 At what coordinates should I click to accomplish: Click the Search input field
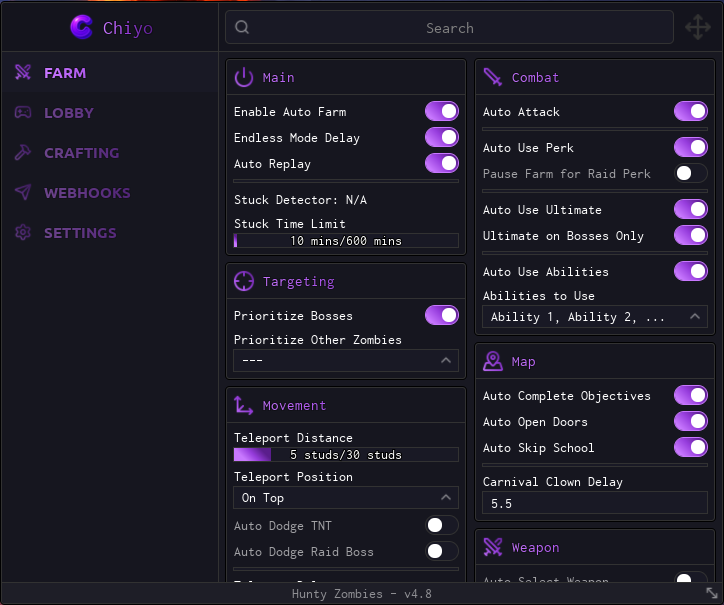coord(449,28)
